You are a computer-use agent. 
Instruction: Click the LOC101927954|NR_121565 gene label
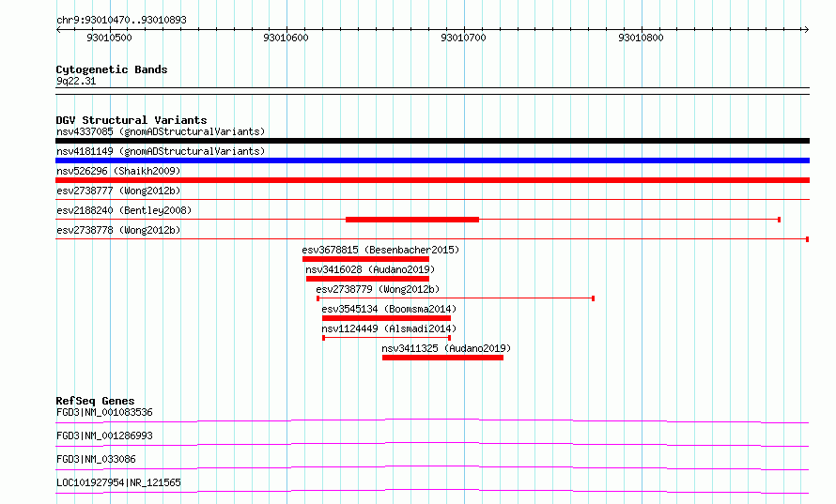click(x=118, y=482)
